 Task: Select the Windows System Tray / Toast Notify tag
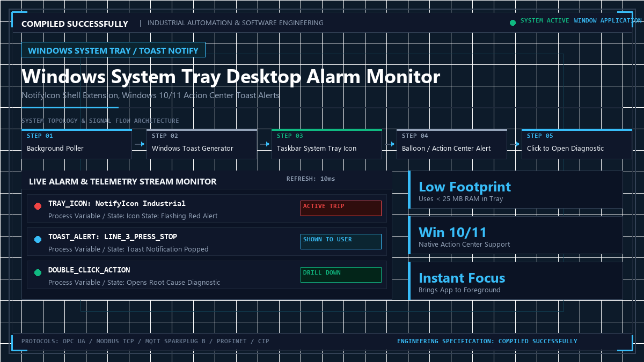pyautogui.click(x=113, y=50)
